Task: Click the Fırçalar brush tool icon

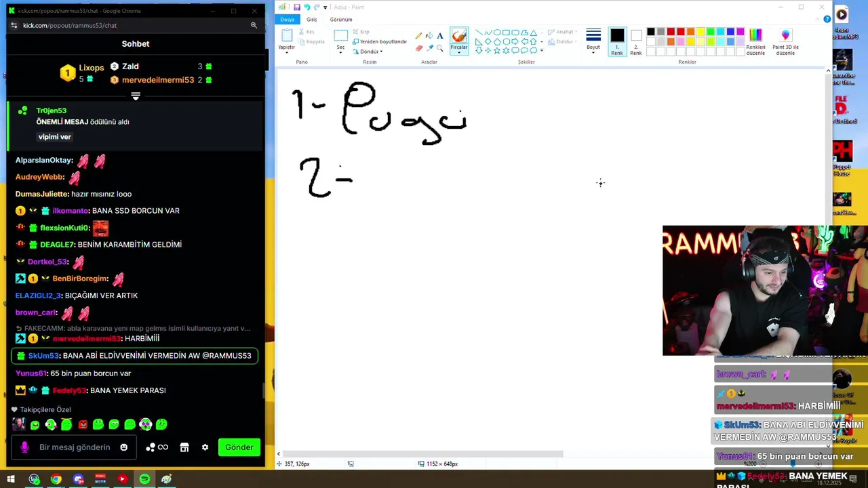Action: click(459, 36)
